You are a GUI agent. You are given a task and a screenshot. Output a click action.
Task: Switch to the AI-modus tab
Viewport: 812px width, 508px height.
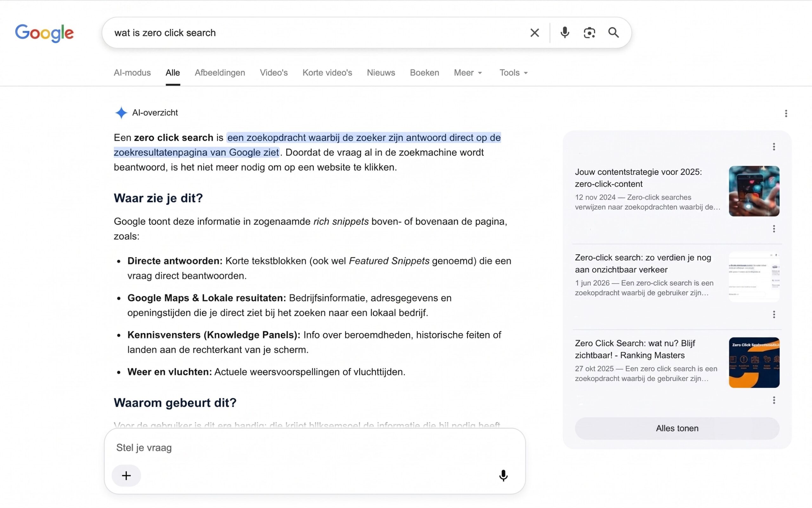pyautogui.click(x=132, y=73)
